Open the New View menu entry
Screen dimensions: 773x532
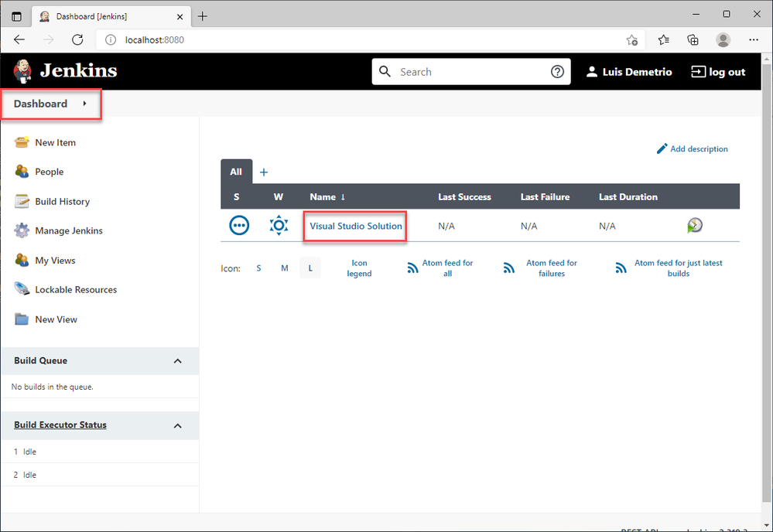coord(56,319)
